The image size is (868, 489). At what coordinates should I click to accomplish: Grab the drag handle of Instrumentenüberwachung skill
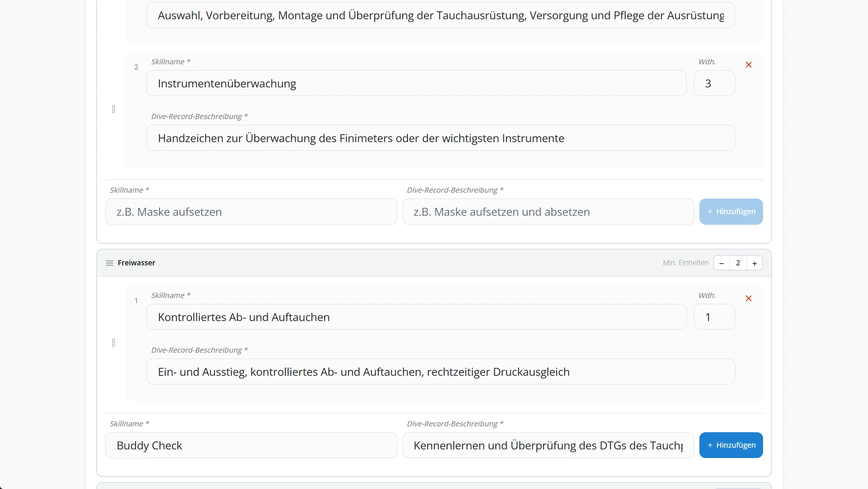(114, 109)
